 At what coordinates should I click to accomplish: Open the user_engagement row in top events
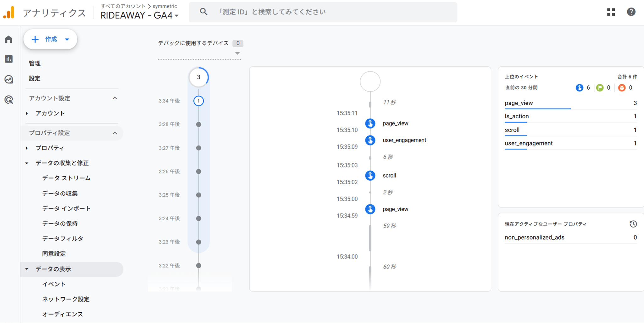click(x=571, y=144)
